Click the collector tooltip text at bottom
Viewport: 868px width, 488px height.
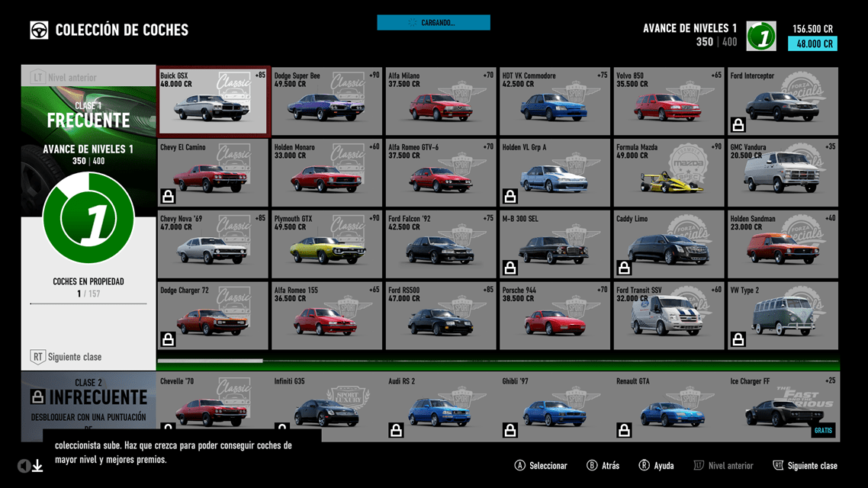coord(173,452)
